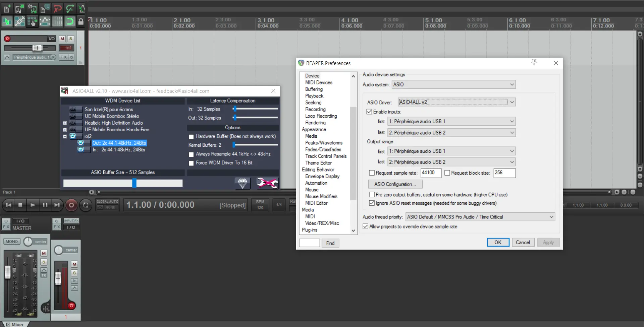Enable Force WDM Driver To 16 Bit
The height and width of the screenshot is (327, 644).
coord(191,163)
